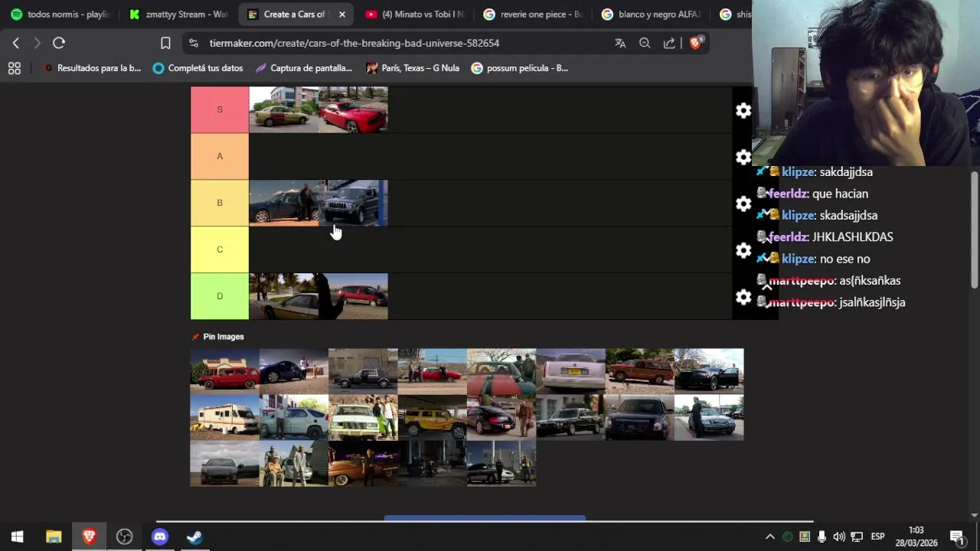The width and height of the screenshot is (980, 551).
Task: Click the red S tier label
Action: 220,109
